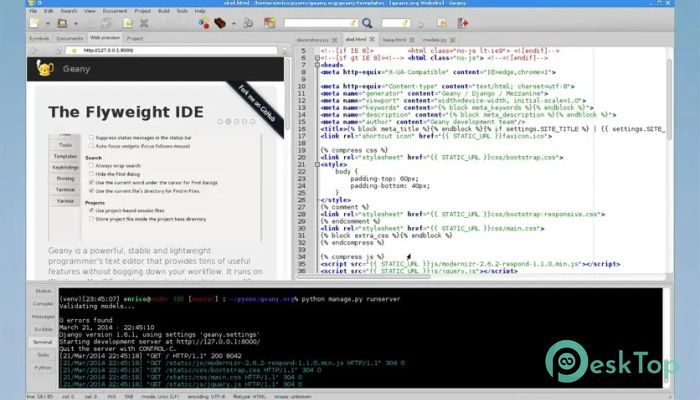Collapse the head fold marker at line 7

[317, 65]
